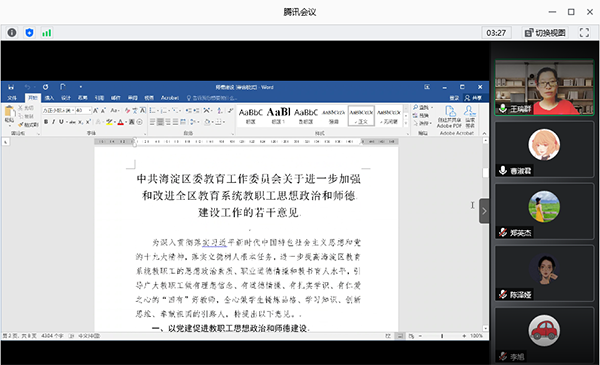
Task: Toggle Underline formatting
Action: tap(61, 122)
